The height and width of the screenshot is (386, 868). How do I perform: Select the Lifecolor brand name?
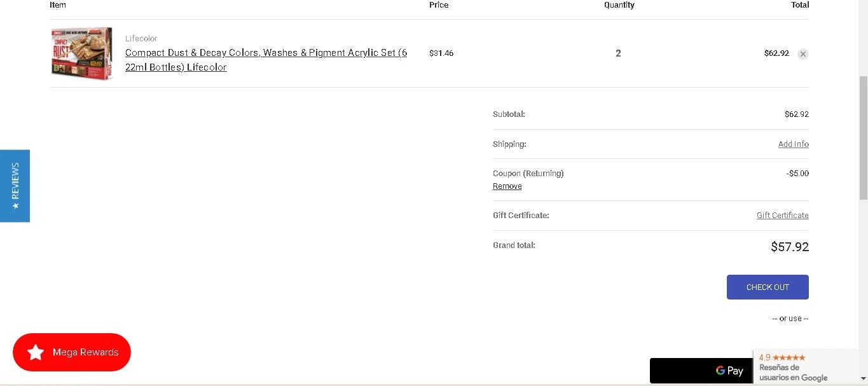coord(141,38)
